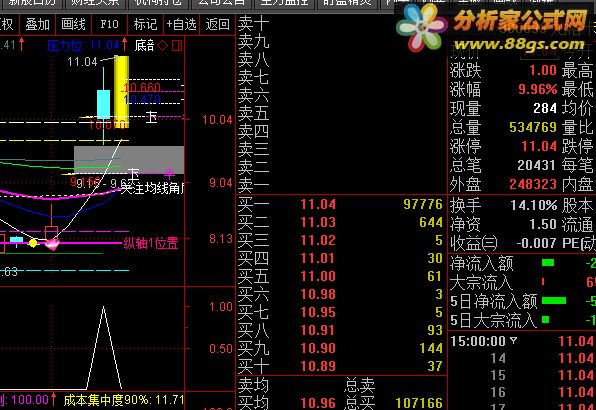
Task: Select the 买十 price 10.89
Action: (318, 366)
